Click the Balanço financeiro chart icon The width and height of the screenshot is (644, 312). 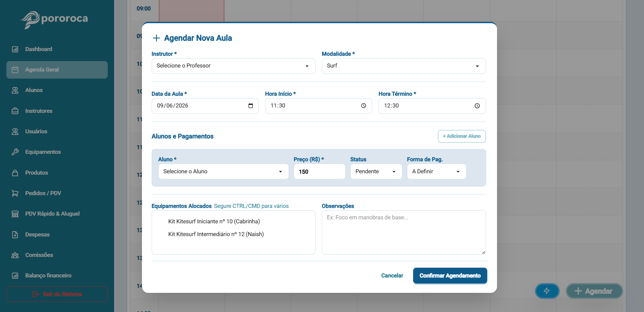[x=15, y=276]
